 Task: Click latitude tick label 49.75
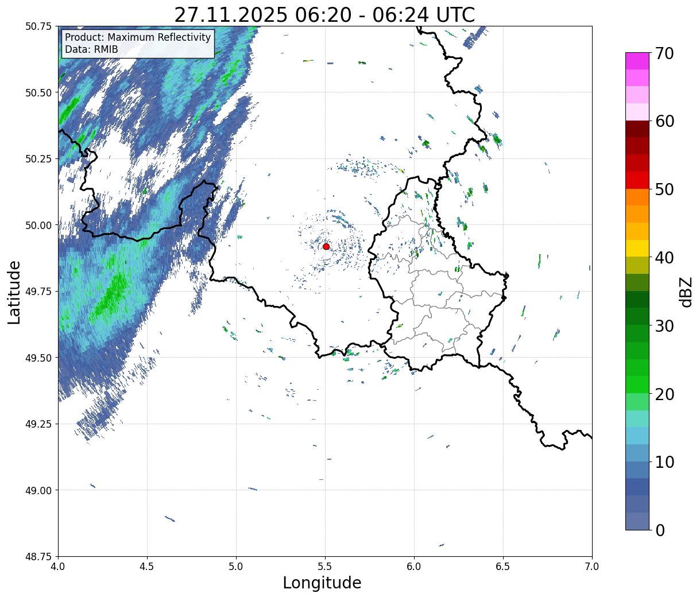click(x=39, y=292)
